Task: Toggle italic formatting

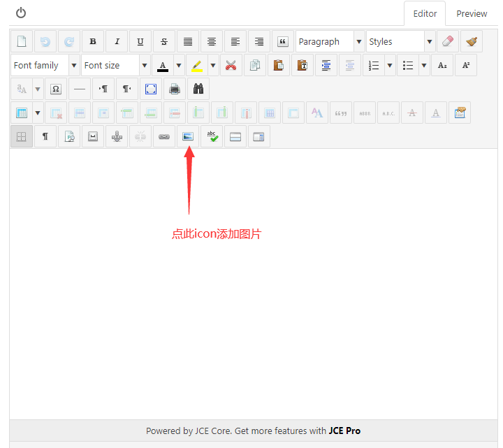Action: (117, 42)
